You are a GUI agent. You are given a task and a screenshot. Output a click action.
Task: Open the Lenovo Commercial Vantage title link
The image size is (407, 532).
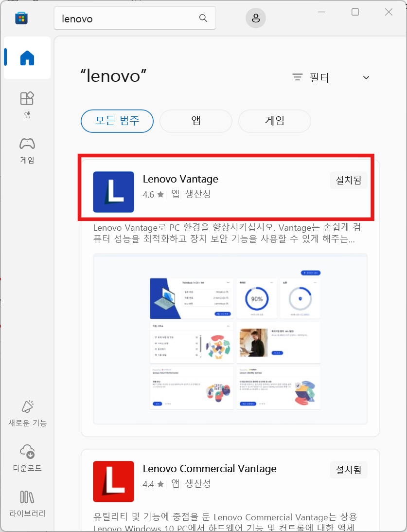tap(210, 469)
